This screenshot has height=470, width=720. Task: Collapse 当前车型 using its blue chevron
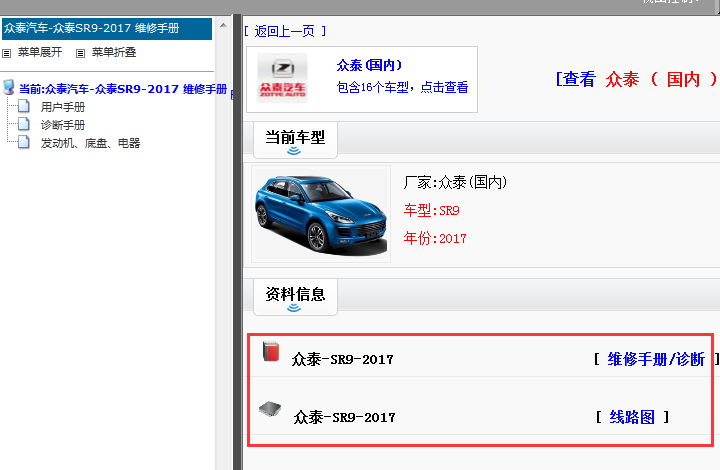(x=294, y=151)
